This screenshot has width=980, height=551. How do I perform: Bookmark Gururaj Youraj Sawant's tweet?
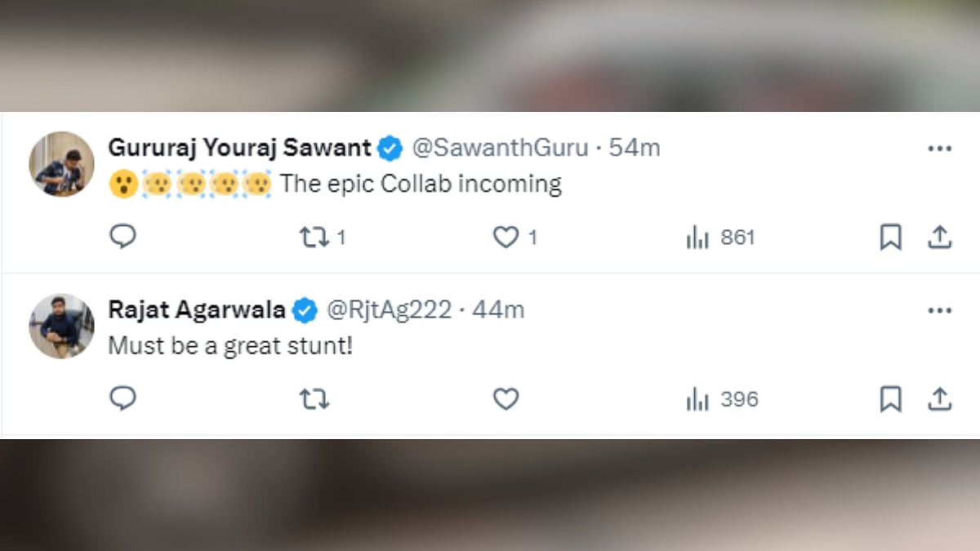(890, 238)
